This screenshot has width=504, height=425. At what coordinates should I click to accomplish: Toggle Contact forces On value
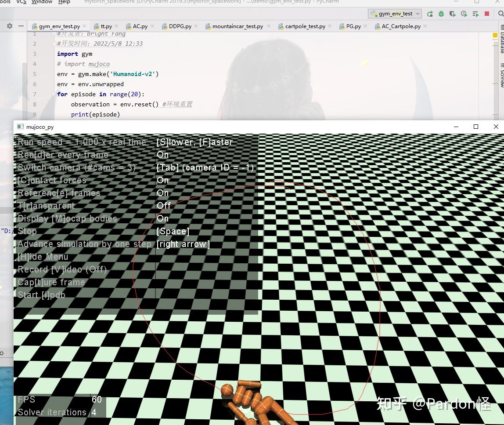[162, 180]
